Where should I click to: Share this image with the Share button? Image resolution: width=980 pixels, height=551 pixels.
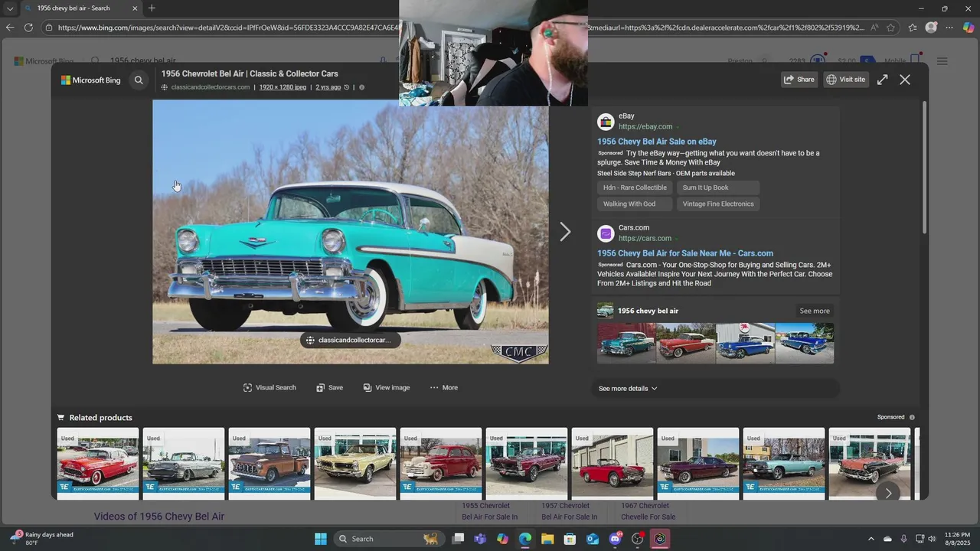[x=799, y=80]
